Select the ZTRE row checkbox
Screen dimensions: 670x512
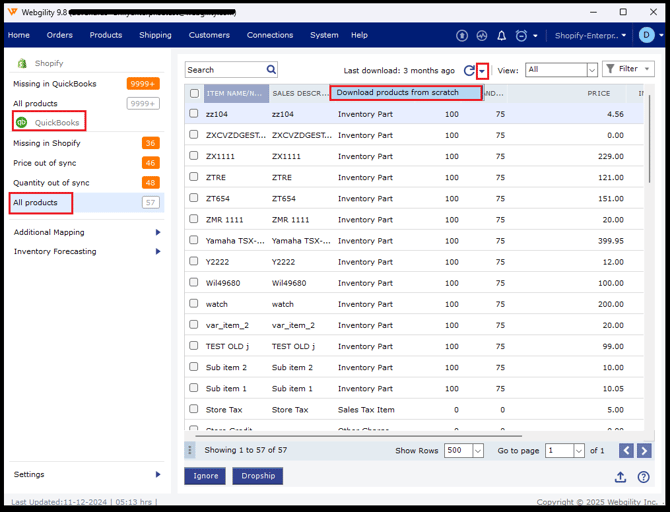tap(195, 177)
